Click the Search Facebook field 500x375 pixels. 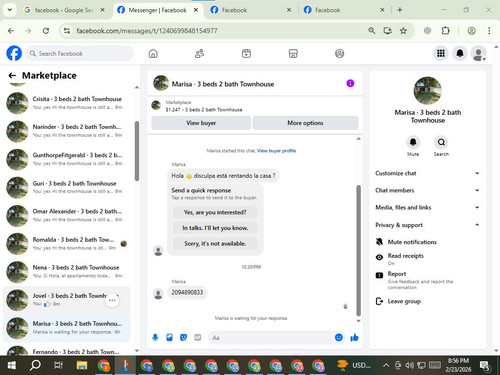(x=80, y=53)
